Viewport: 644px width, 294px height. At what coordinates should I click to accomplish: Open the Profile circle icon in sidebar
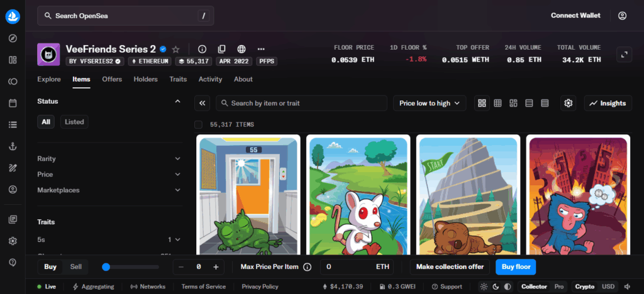pyautogui.click(x=13, y=190)
